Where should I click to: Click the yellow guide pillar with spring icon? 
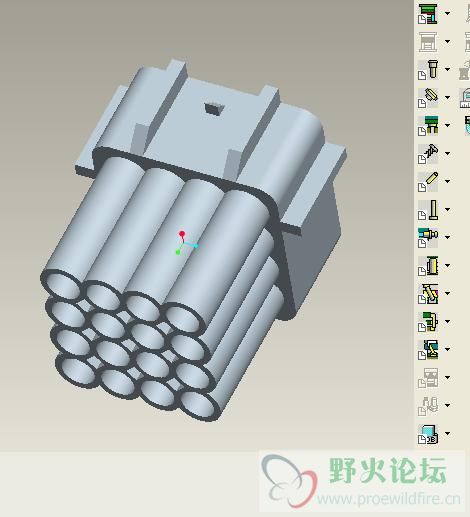click(x=428, y=265)
